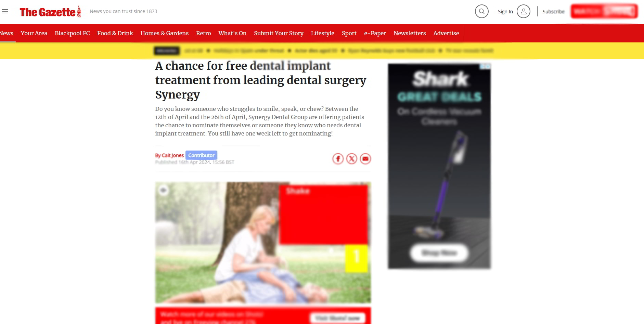Open the e-Paper section

[375, 33]
